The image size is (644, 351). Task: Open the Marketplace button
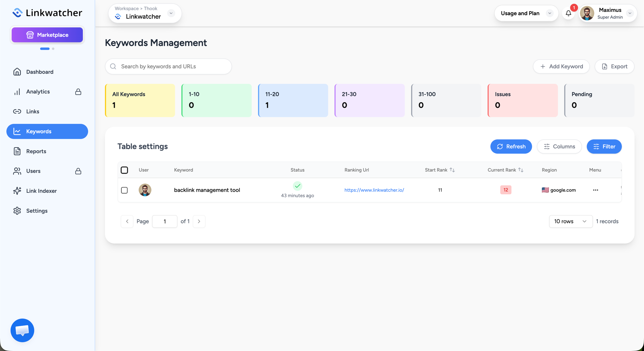coord(47,35)
